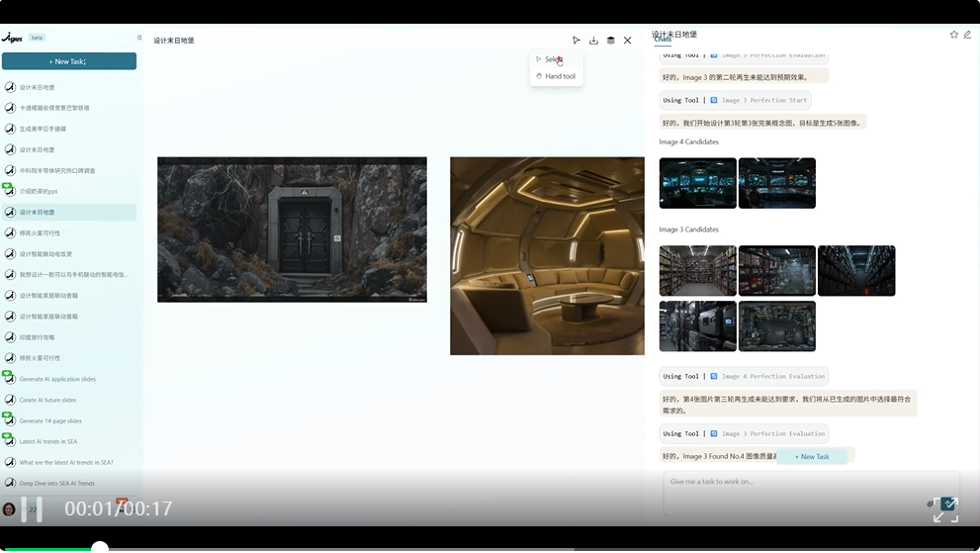This screenshot has width=980, height=553.
Task: Click the message about Image 3 第二轮再生
Action: tap(744, 77)
